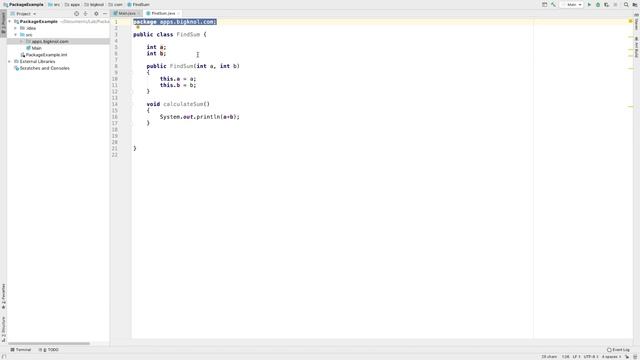
Task: Close the FindSum.java tab
Action: tap(179, 13)
